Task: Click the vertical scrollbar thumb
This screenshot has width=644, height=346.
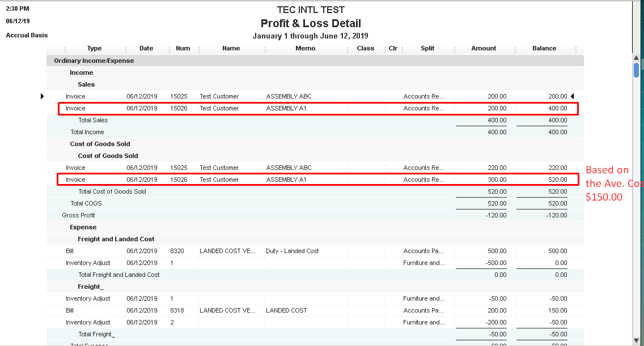Action: [x=637, y=71]
